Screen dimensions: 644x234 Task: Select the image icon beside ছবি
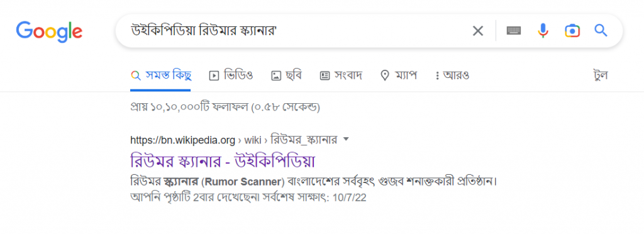coord(276,75)
